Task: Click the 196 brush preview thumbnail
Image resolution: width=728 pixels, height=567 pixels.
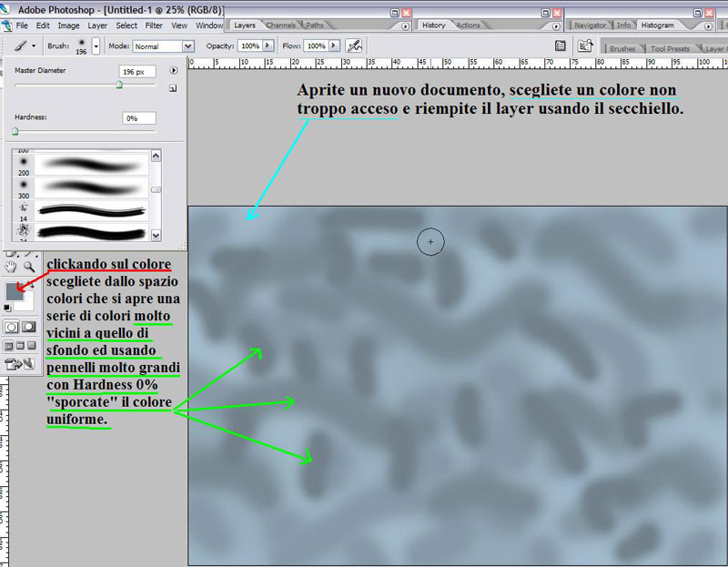Action: click(81, 46)
